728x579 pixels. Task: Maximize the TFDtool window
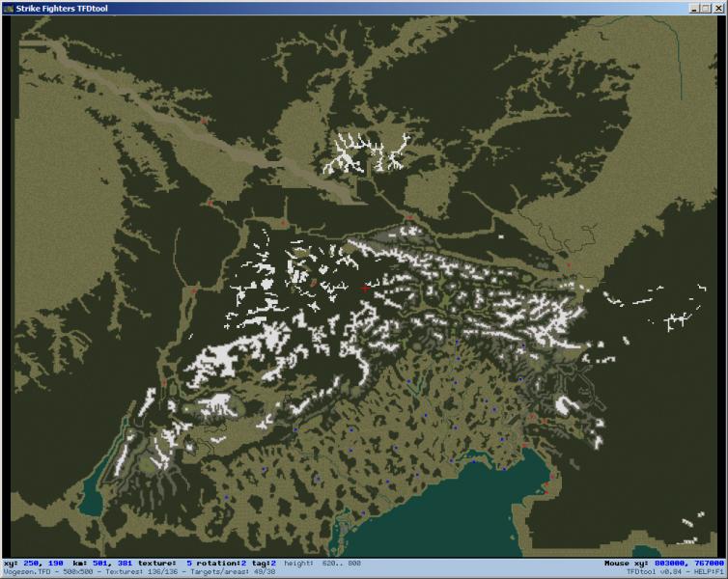706,9
